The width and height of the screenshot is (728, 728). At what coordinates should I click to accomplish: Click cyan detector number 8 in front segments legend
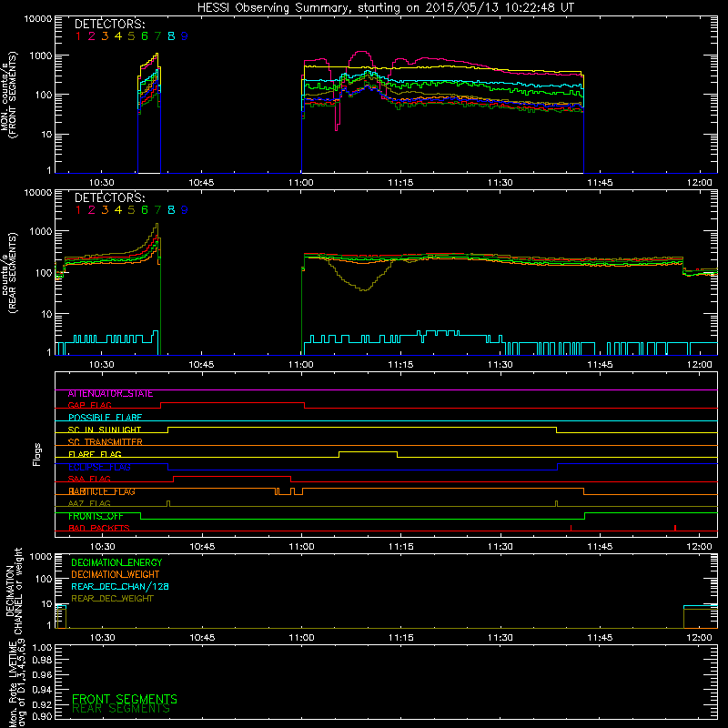[x=171, y=36]
